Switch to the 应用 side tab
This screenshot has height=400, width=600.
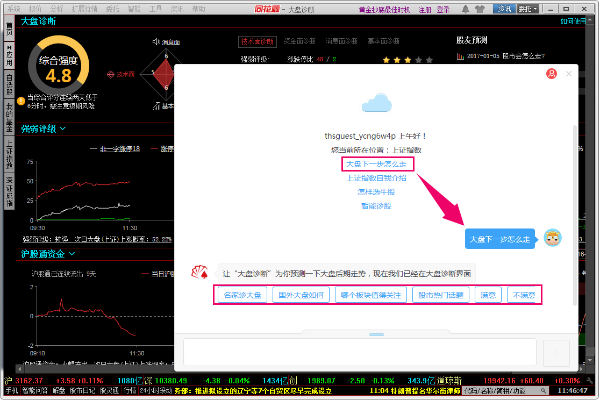click(x=9, y=55)
